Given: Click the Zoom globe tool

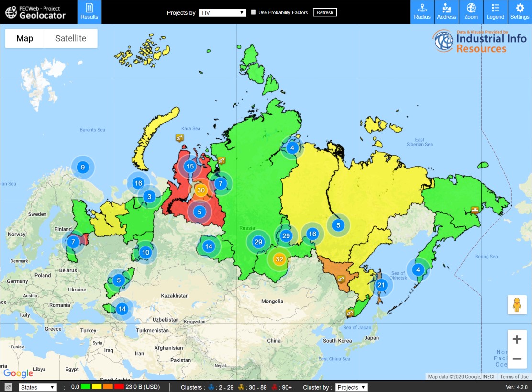Looking at the screenshot, I should 471,12.
